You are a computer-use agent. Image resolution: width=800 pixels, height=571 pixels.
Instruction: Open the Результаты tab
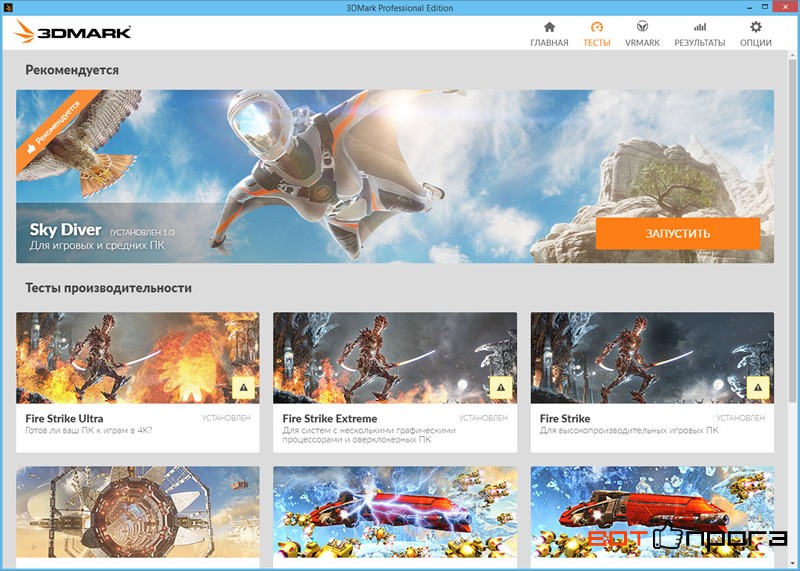click(x=699, y=34)
